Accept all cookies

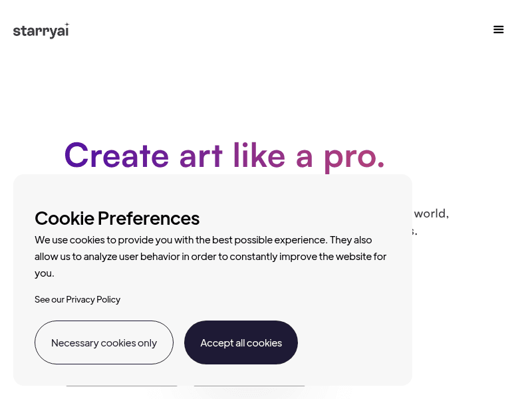tap(241, 342)
